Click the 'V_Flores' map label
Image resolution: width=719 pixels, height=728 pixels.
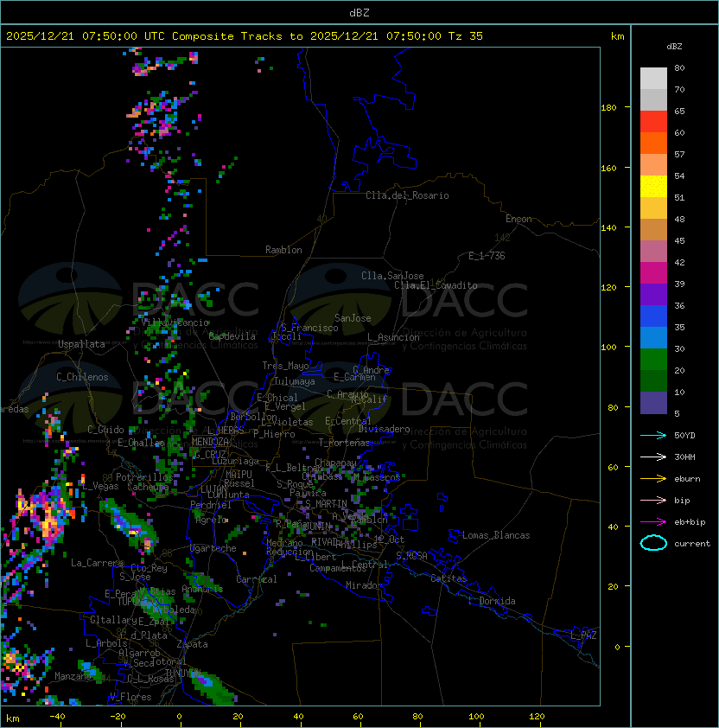[130, 697]
